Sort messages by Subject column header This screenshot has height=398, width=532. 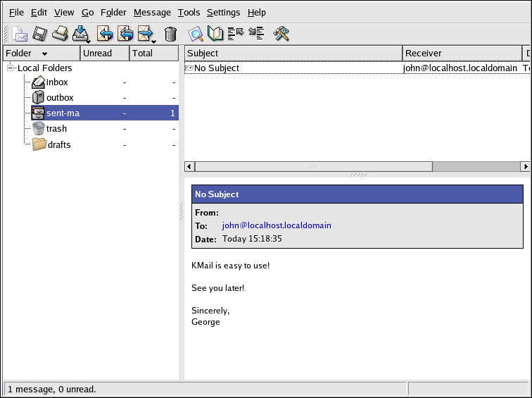[x=293, y=54]
